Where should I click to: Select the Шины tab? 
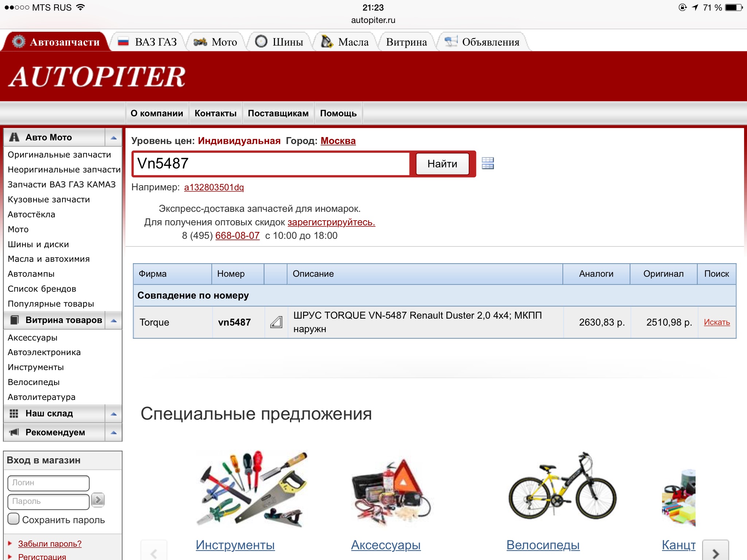click(x=279, y=42)
